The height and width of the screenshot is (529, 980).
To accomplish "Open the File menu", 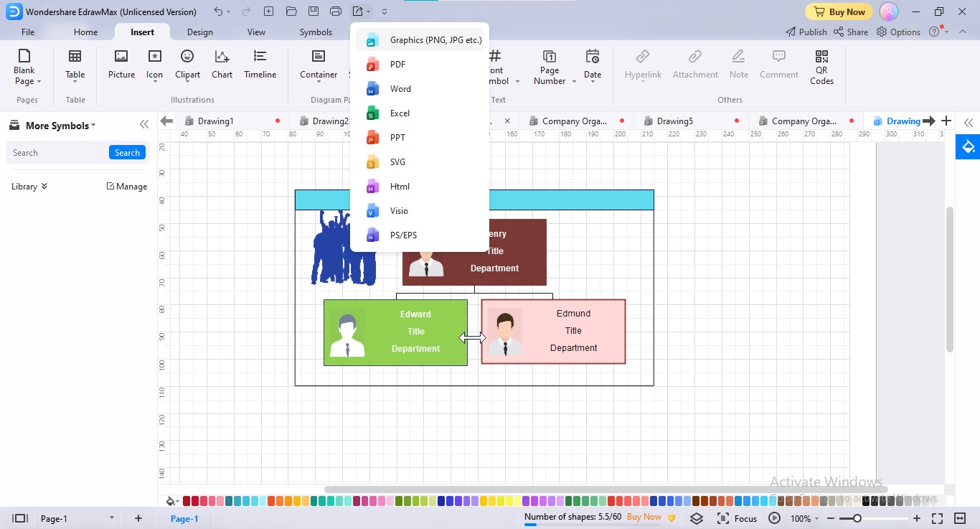I will pos(28,32).
